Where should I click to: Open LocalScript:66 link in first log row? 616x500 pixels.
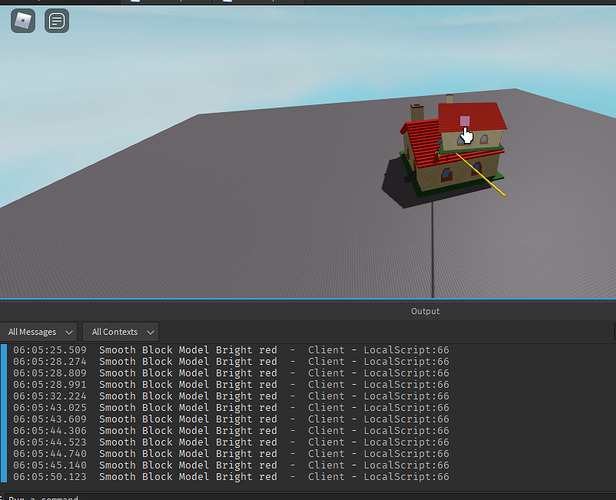(406, 350)
